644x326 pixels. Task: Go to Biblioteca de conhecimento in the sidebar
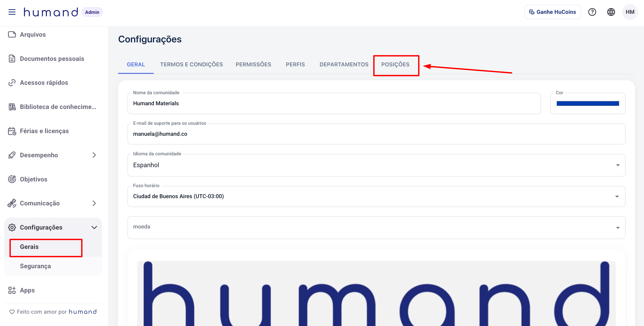click(x=53, y=107)
